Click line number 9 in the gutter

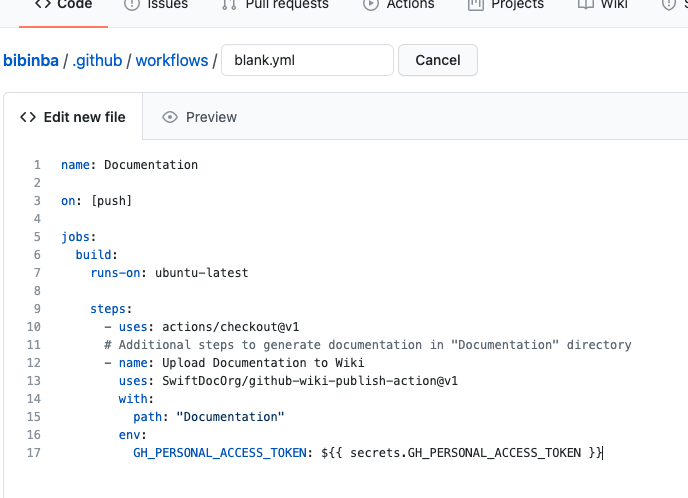pos(37,309)
